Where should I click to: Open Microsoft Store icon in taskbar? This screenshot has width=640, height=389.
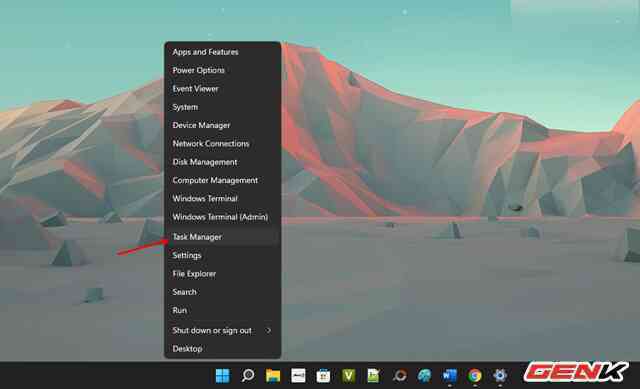pyautogui.click(x=323, y=376)
